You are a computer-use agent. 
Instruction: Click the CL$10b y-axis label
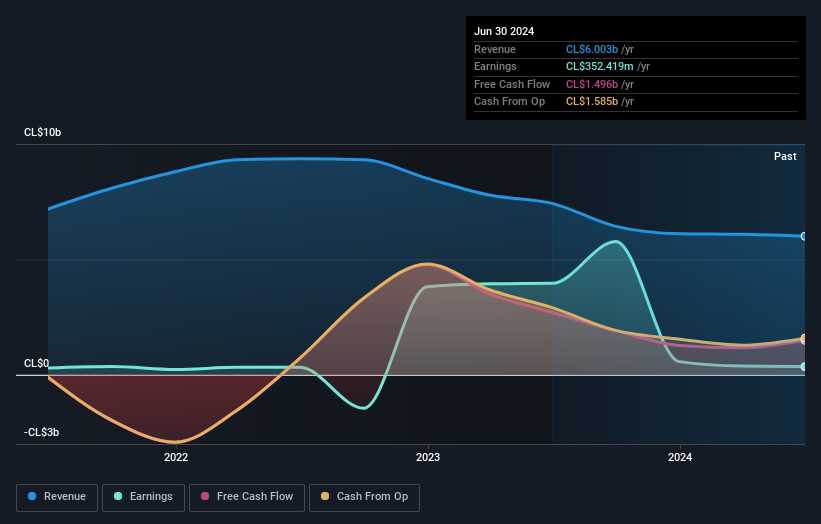pyautogui.click(x=42, y=132)
